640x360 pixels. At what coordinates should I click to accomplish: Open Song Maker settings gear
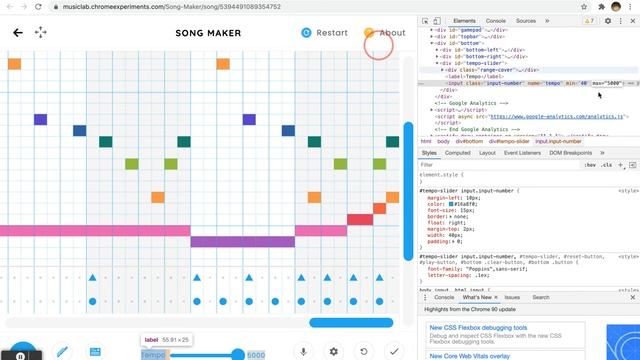333,351
